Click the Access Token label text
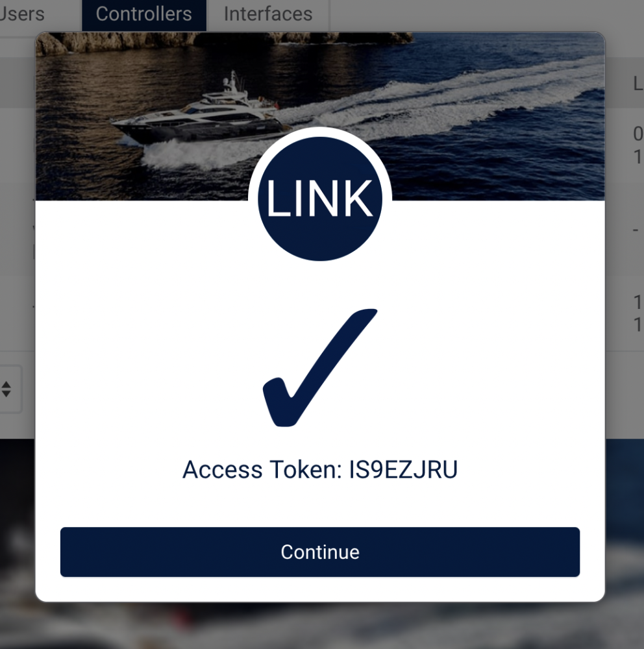The width and height of the screenshot is (644, 649). 264,470
